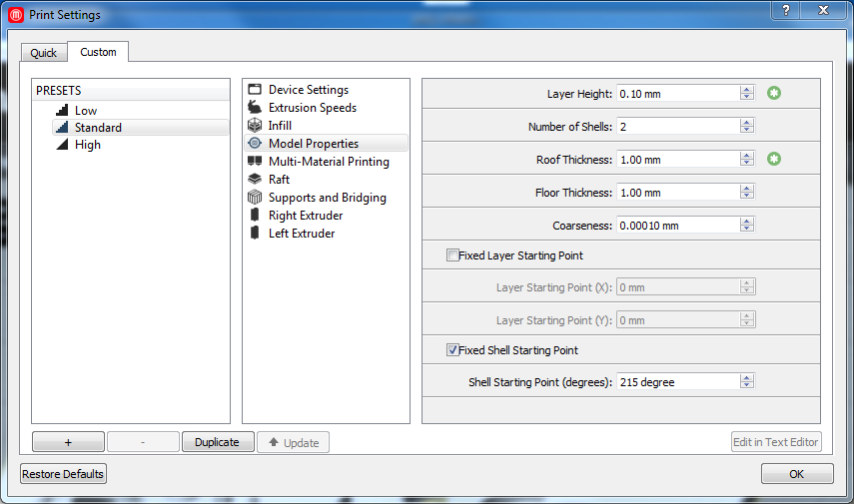
Task: Increase Roof Thickness with up arrow
Action: [x=747, y=155]
